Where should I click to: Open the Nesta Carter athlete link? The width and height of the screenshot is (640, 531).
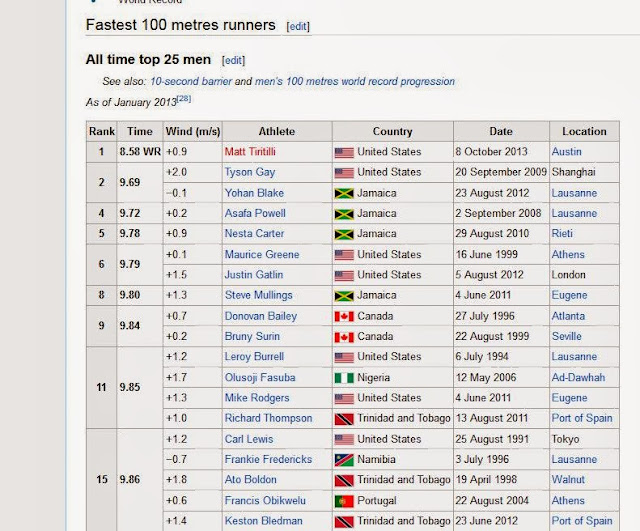coord(254,233)
